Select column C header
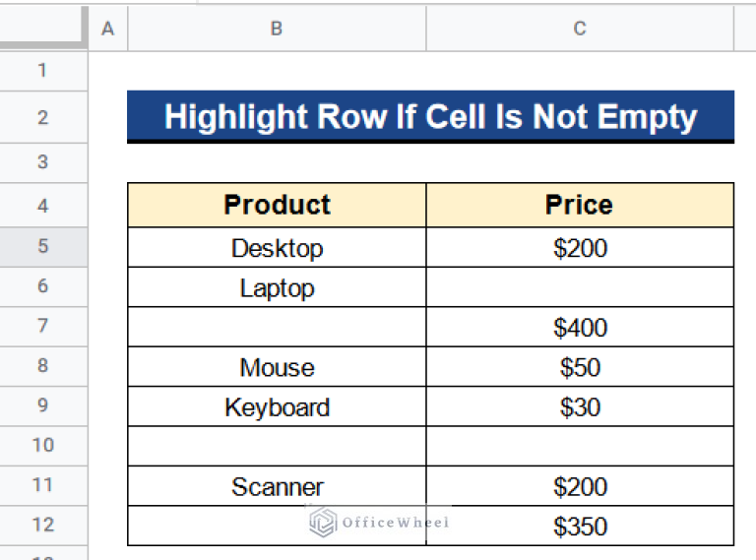The image size is (756, 560). coord(580,30)
